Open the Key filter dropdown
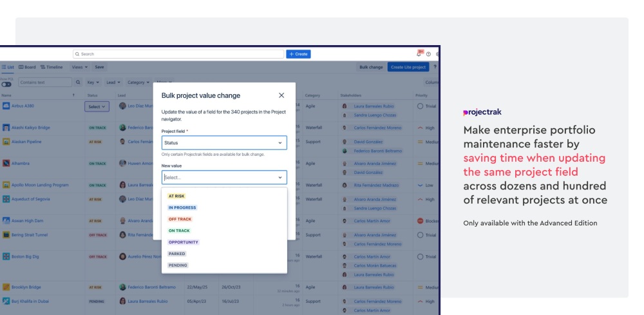The image size is (644, 315). [93, 82]
